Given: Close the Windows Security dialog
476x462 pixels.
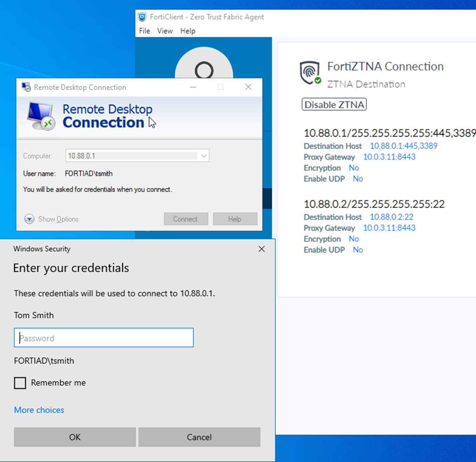Looking at the screenshot, I should point(262,249).
